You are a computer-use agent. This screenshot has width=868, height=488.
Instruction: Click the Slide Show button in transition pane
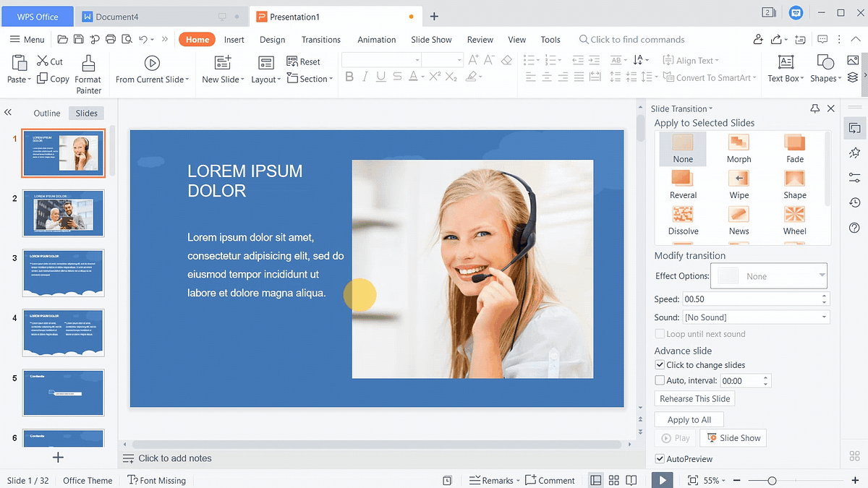(733, 437)
